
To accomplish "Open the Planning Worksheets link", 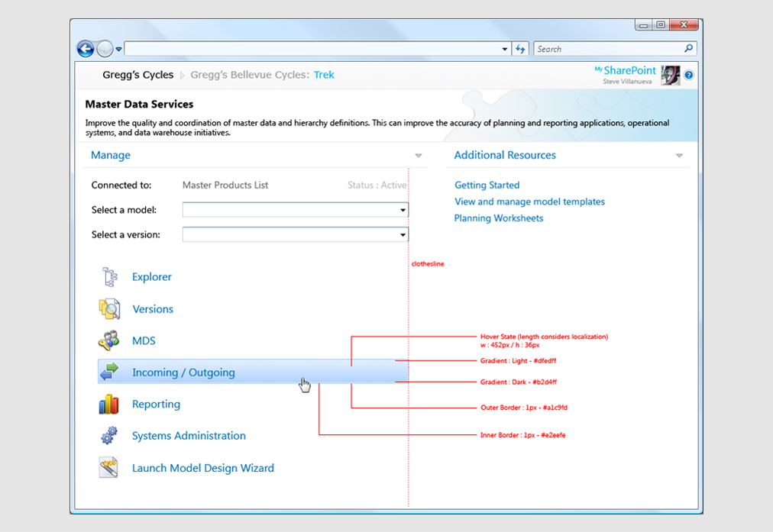I will 498,218.
